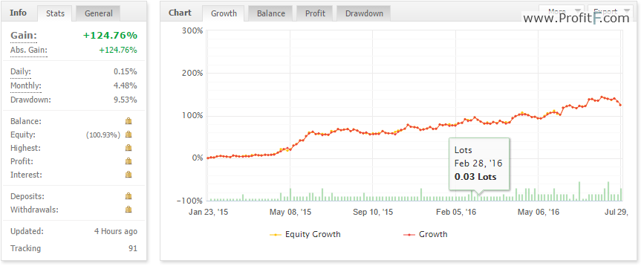Toggle the Equity Growth legend series

[305, 235]
